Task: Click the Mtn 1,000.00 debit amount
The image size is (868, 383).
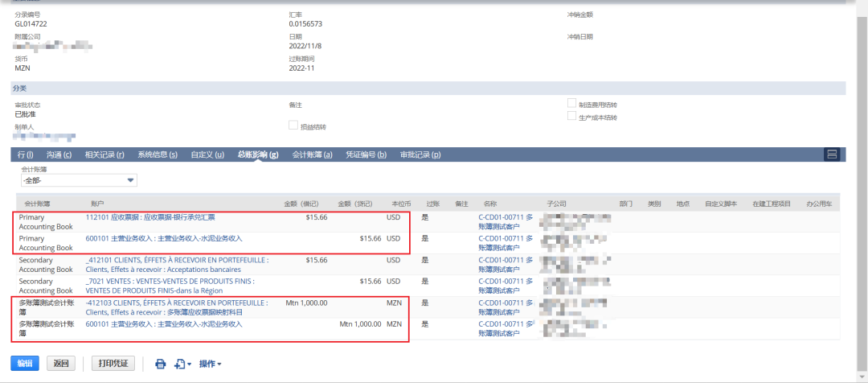Action: [306, 303]
